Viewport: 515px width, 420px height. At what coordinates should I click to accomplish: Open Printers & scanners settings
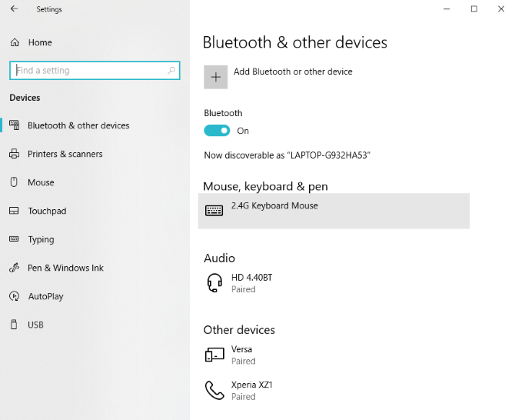pos(65,154)
